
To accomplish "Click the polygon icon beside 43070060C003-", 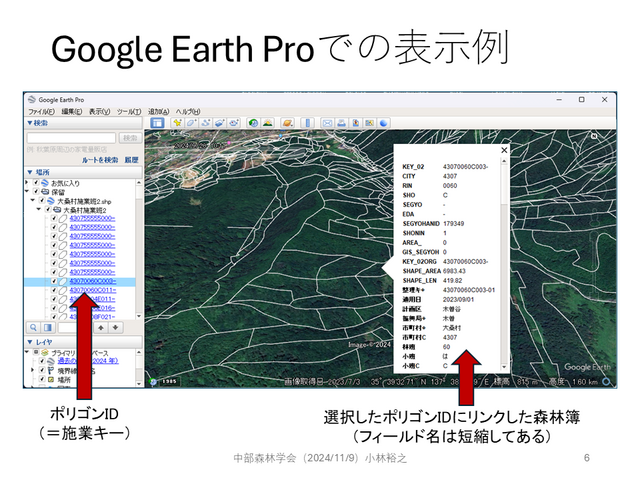I will pyautogui.click(x=62, y=281).
